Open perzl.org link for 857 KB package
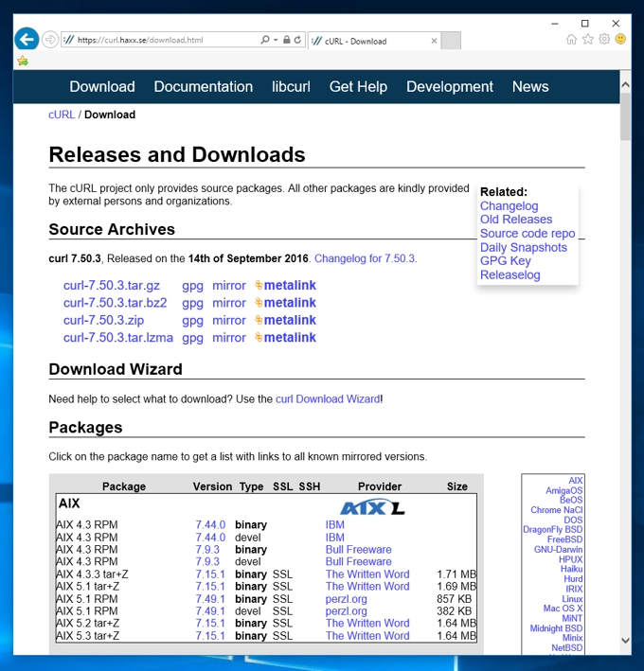 point(346,599)
